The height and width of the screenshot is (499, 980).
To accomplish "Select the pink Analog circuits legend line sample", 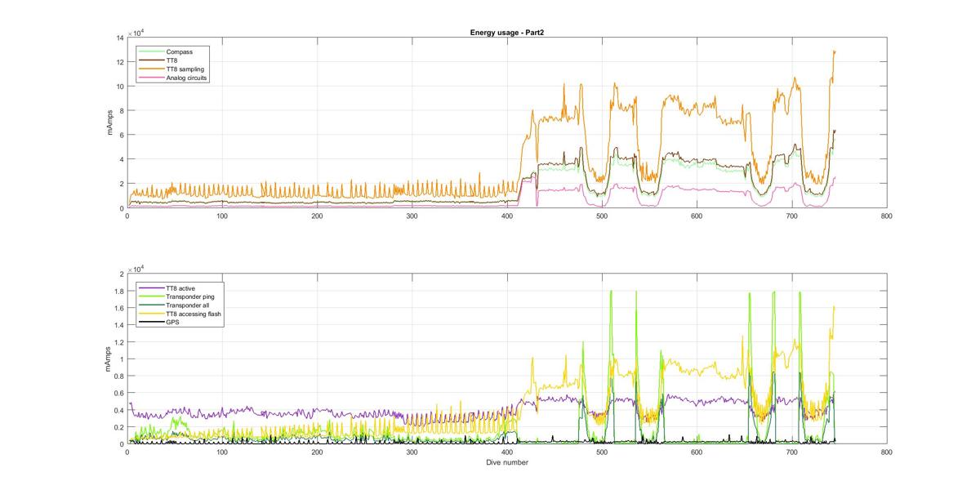I will (151, 78).
